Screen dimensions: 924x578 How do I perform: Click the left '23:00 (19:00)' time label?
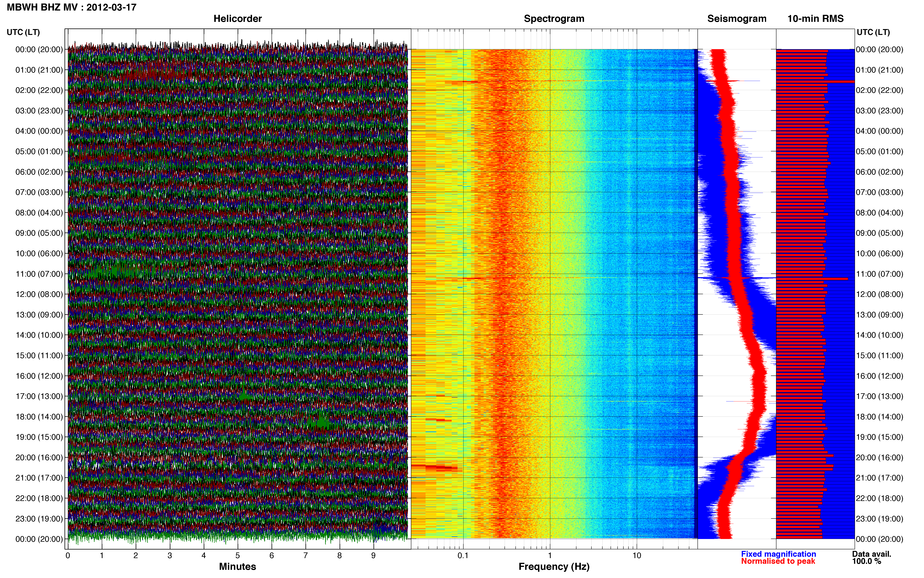click(39, 519)
